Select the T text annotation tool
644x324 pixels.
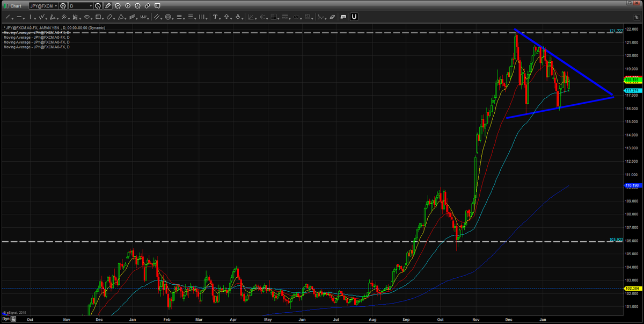click(215, 17)
